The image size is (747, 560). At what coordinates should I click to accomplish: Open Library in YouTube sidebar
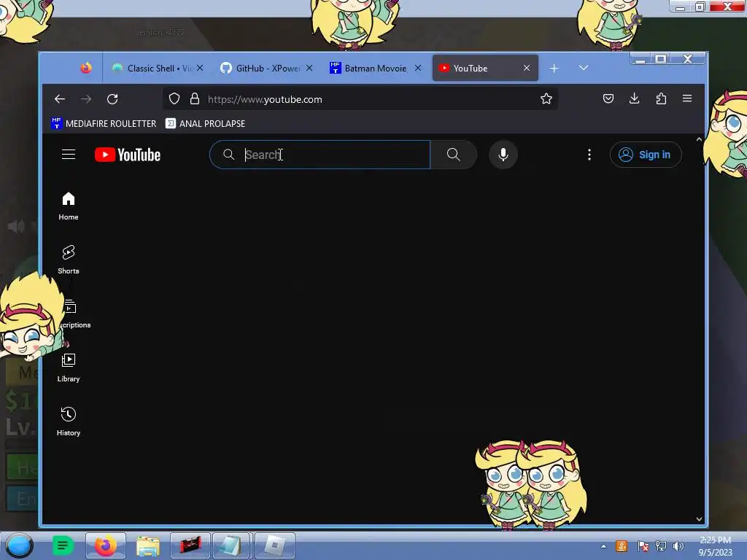pos(69,368)
